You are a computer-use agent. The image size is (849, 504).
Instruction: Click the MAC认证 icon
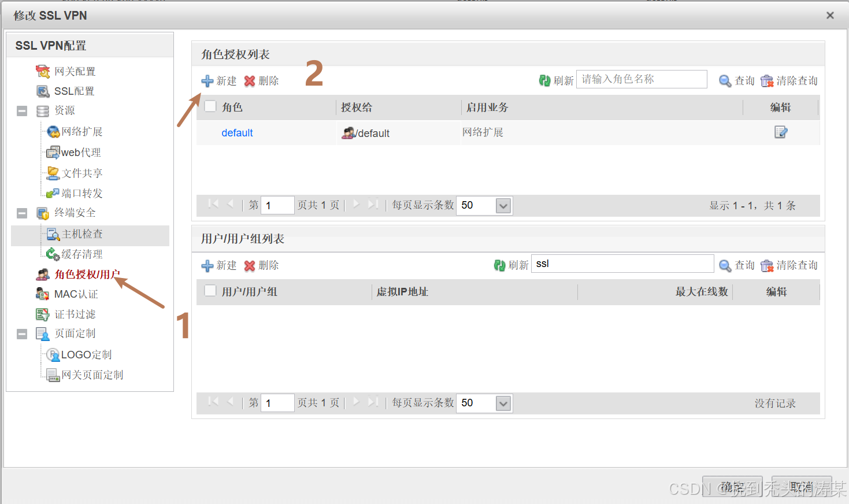click(x=43, y=294)
